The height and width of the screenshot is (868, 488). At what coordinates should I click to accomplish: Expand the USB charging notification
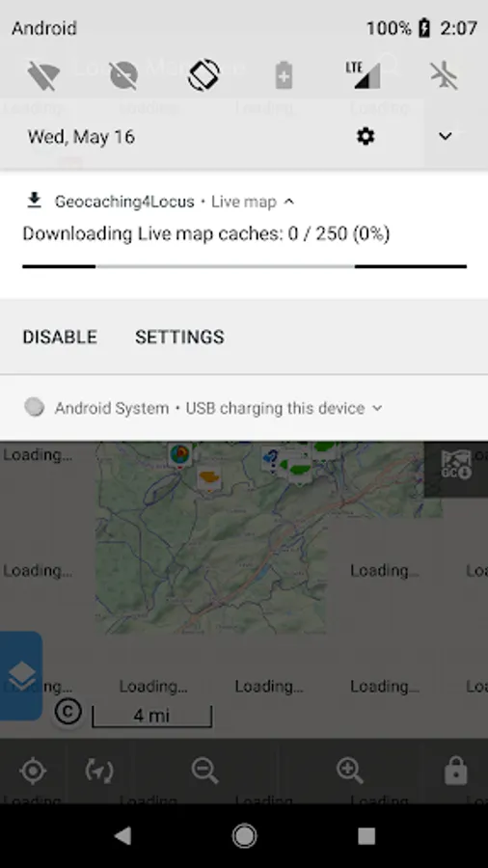377,408
